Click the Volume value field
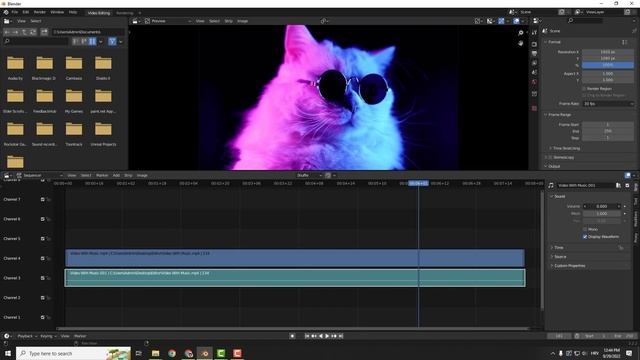Viewport: 640px width, 360px height. tap(602, 207)
